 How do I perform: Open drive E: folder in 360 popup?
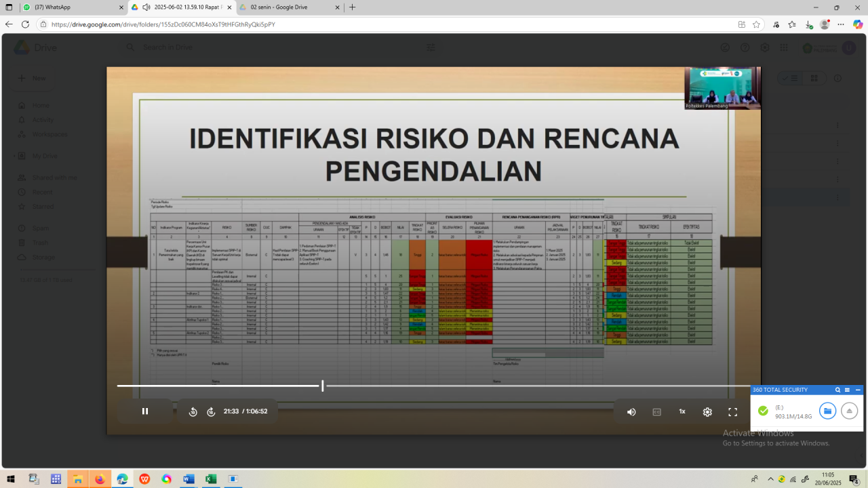(827, 411)
